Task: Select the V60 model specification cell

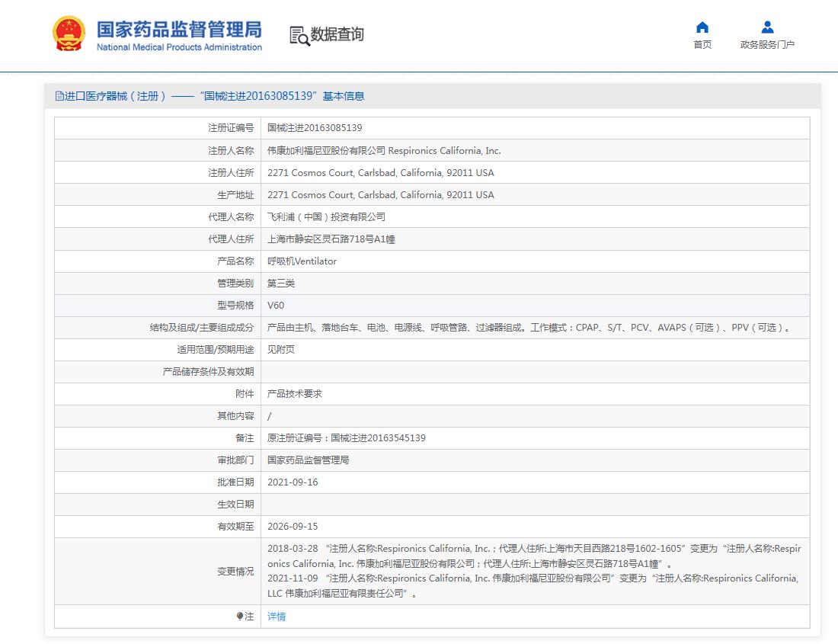Action: pyautogui.click(x=276, y=306)
